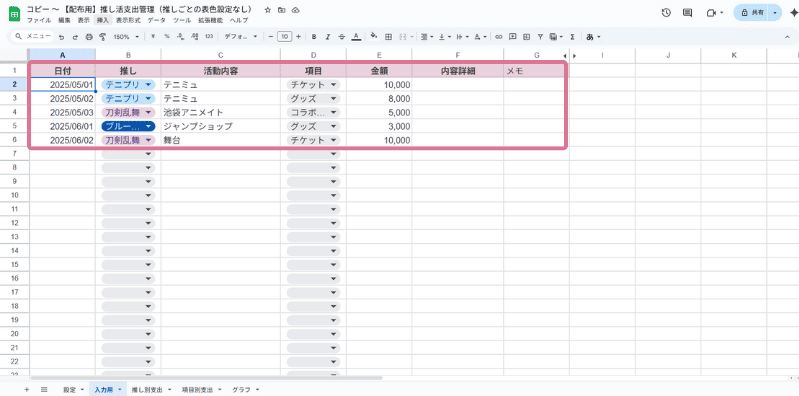Open text wrapping dropdown
Screen dimensions: 799x396
coord(462,37)
